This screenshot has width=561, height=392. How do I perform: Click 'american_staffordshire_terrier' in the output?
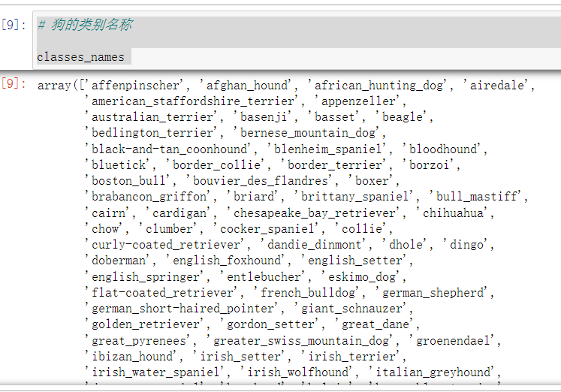click(x=193, y=101)
